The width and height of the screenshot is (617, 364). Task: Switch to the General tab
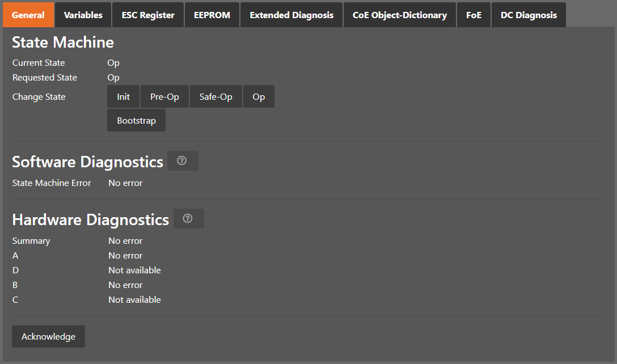28,15
